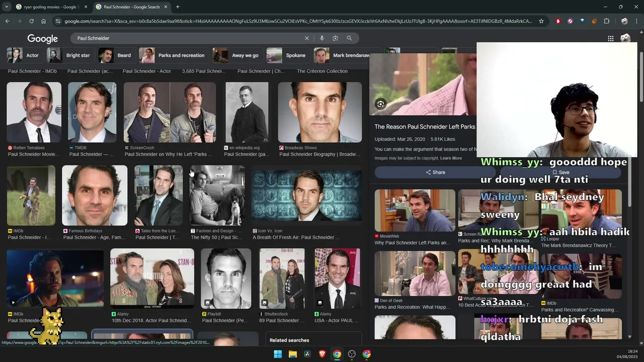Image resolution: width=644 pixels, height=362 pixels.
Task: Click the Share button in preview panel
Action: (436, 172)
